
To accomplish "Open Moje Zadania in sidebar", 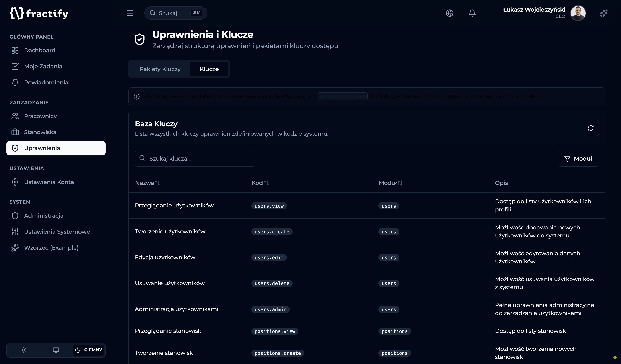I will click(x=56, y=66).
